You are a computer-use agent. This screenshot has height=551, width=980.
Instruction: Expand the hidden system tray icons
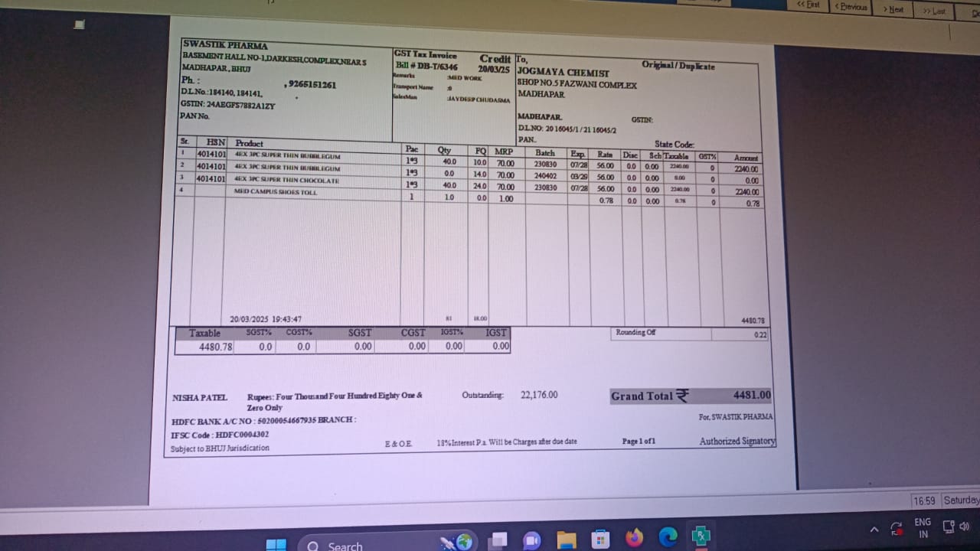[x=874, y=530]
